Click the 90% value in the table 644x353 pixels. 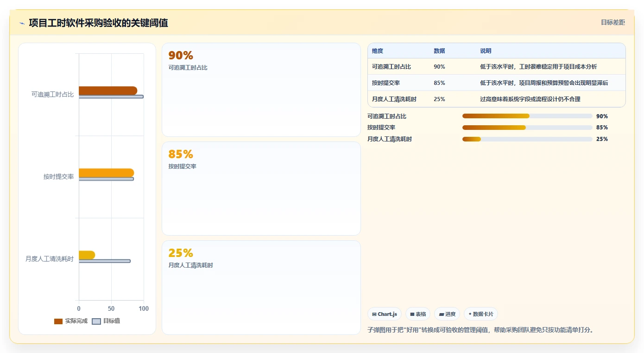point(439,67)
